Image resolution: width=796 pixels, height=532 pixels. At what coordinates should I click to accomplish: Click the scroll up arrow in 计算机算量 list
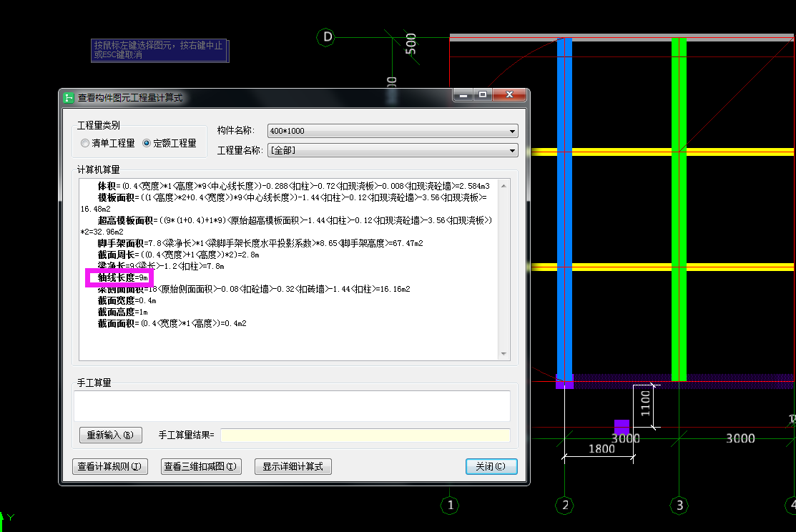[x=503, y=186]
